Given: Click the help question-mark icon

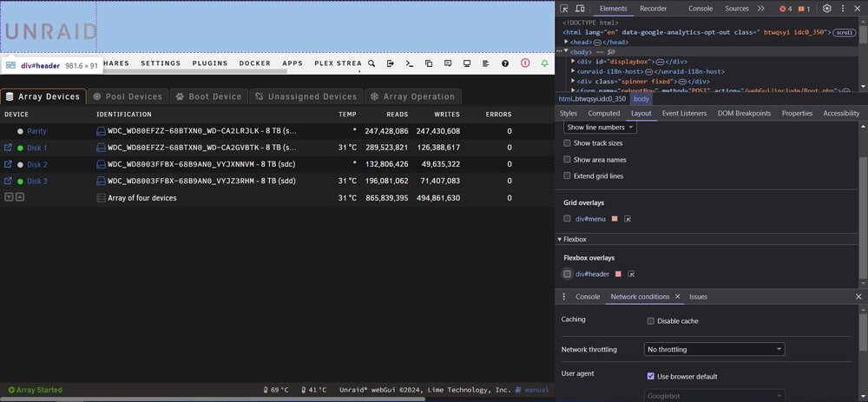Looking at the screenshot, I should (x=505, y=63).
